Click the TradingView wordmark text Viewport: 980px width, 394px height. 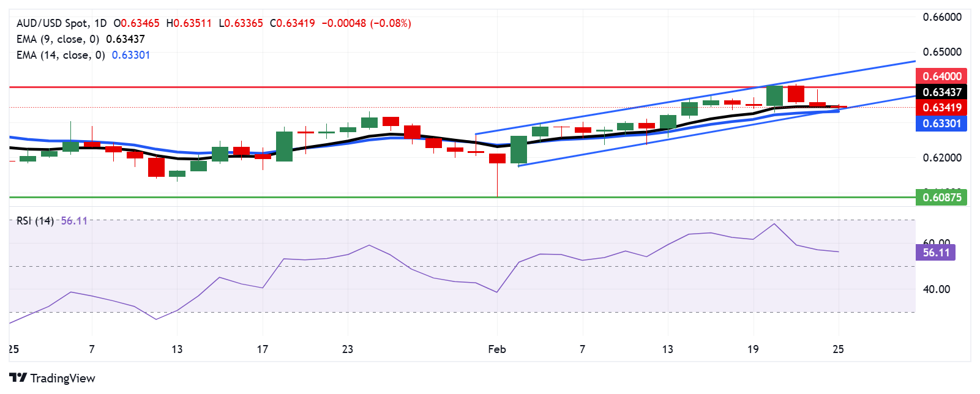62,378
